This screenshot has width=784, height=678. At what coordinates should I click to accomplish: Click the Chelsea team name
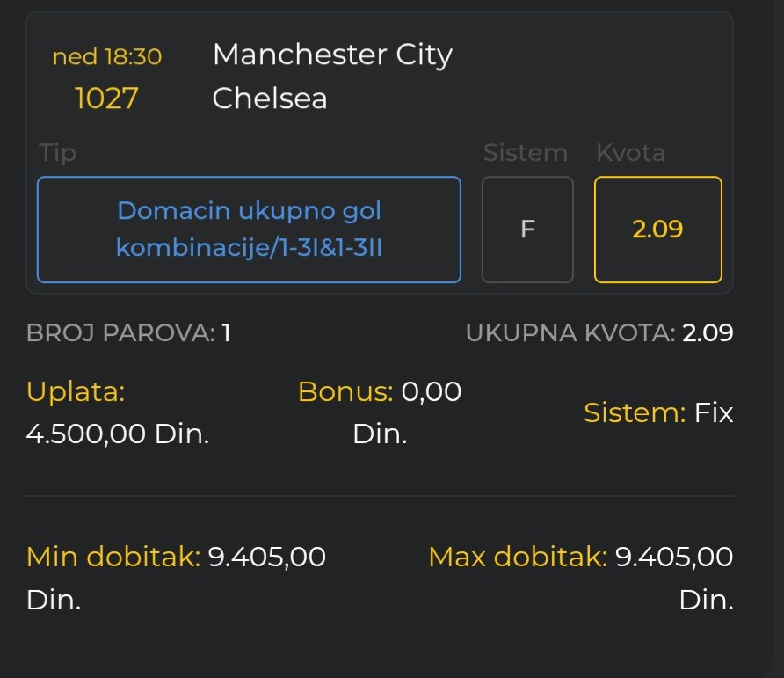pos(270,98)
